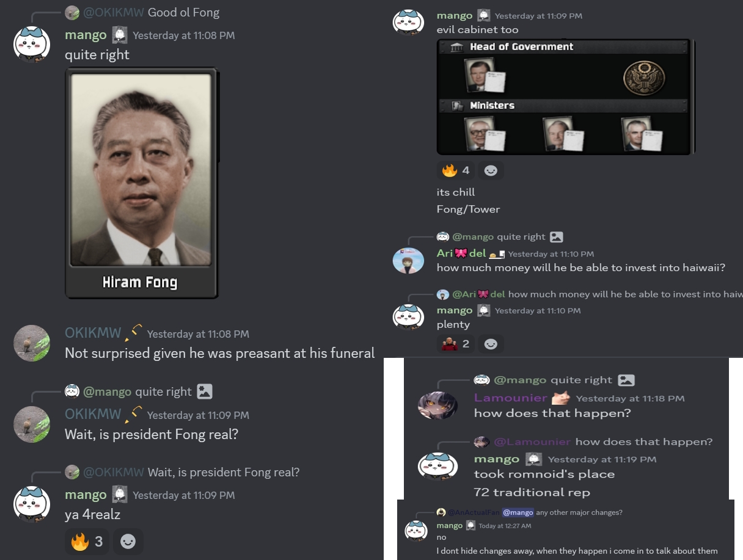Screen dimensions: 743x560
Task: Add reaction beside the fire 4 emoji
Action: point(490,171)
